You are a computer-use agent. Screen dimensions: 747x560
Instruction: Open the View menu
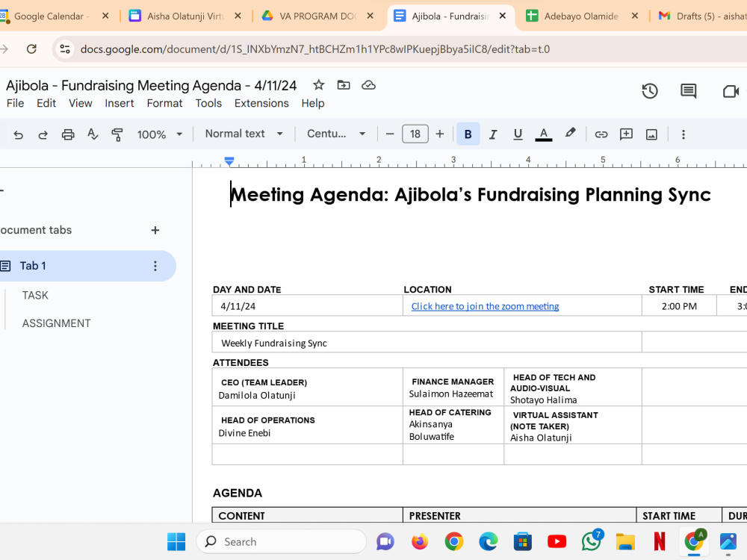pos(80,103)
